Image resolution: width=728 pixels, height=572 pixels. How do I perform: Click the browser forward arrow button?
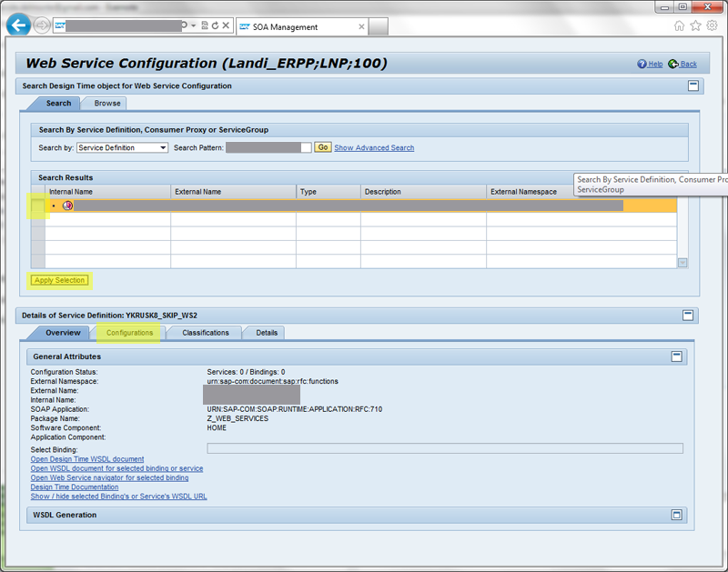click(x=42, y=25)
